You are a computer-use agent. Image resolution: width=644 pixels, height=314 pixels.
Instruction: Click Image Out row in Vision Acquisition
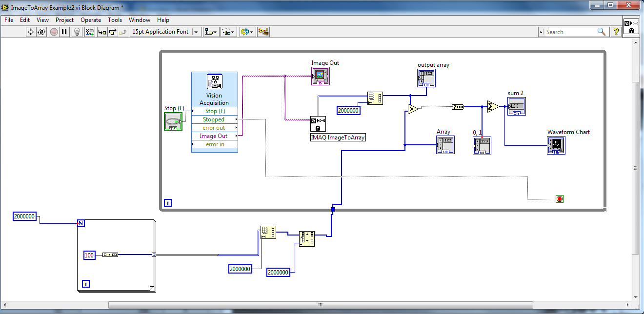click(x=215, y=136)
